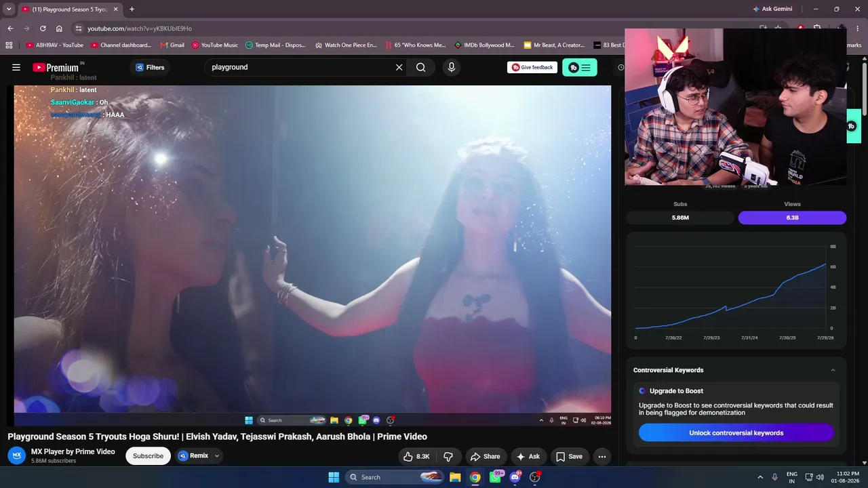
Task: Open File Explorer from the taskbar
Action: 455,477
